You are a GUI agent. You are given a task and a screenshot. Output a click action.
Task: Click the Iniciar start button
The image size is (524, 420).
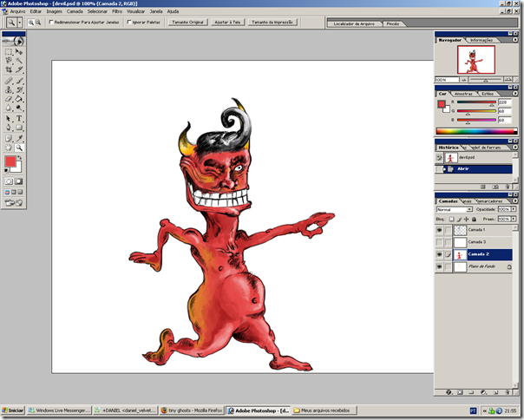[13, 410]
